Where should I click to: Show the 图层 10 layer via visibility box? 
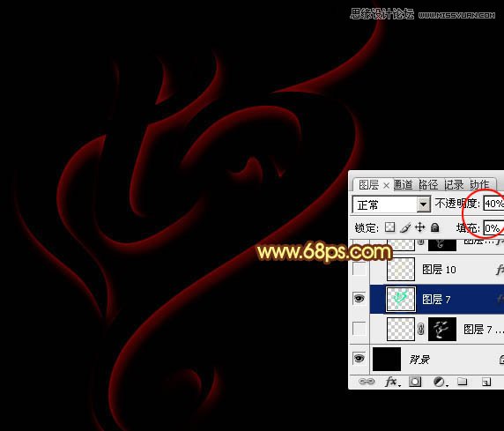coord(359,269)
